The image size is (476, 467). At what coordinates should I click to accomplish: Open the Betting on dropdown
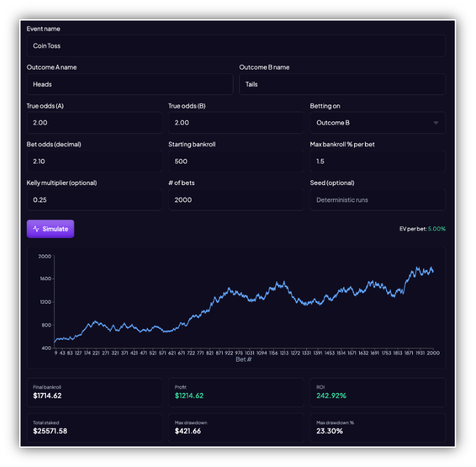tap(377, 122)
